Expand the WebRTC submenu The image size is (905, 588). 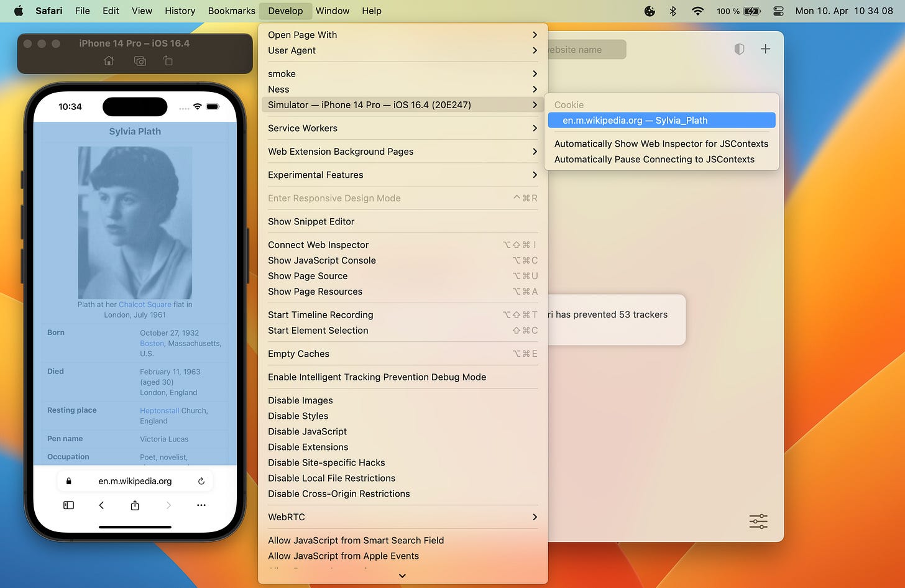click(403, 517)
